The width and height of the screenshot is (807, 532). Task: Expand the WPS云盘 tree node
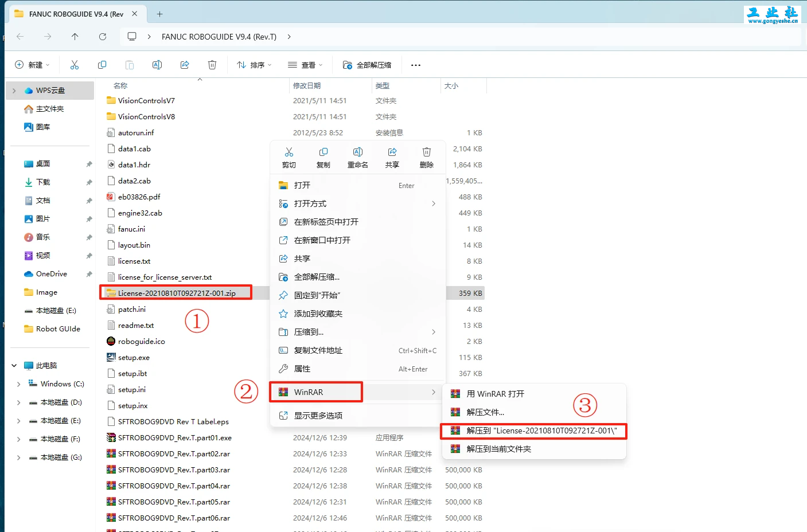14,91
